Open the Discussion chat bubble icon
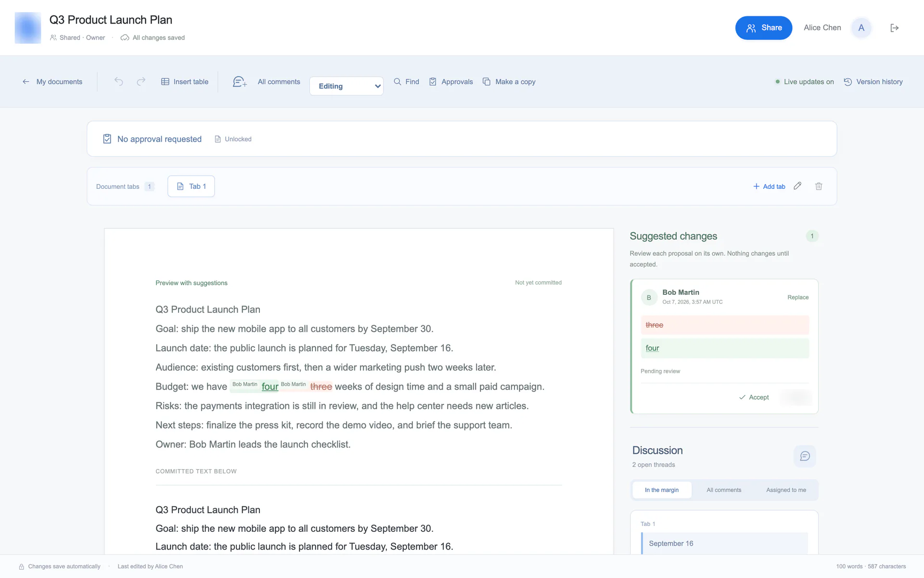Image resolution: width=924 pixels, height=578 pixels. (x=805, y=456)
